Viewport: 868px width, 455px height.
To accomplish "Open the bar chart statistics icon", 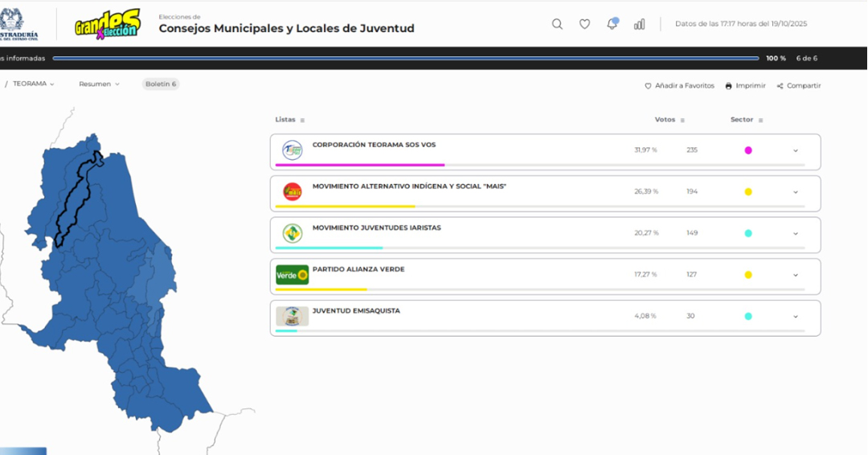I will pyautogui.click(x=640, y=24).
